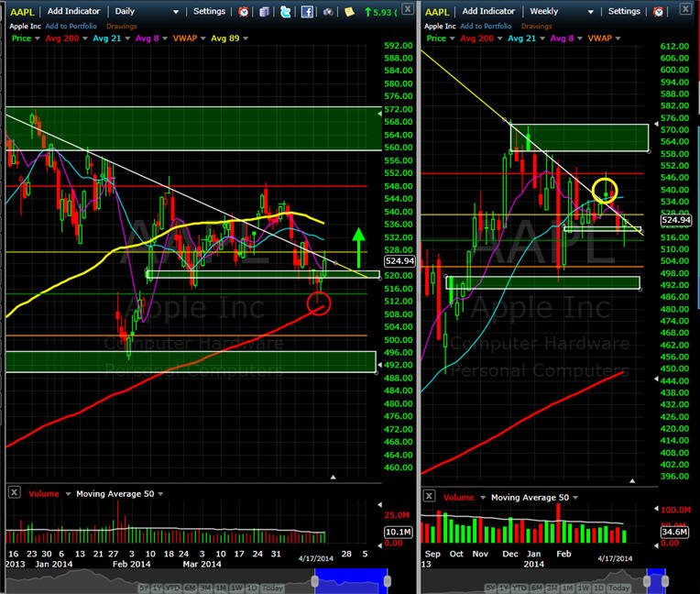This screenshot has height=594, width=700.
Task: Click the left range slider handle on the Daily chart
Action: click(315, 580)
